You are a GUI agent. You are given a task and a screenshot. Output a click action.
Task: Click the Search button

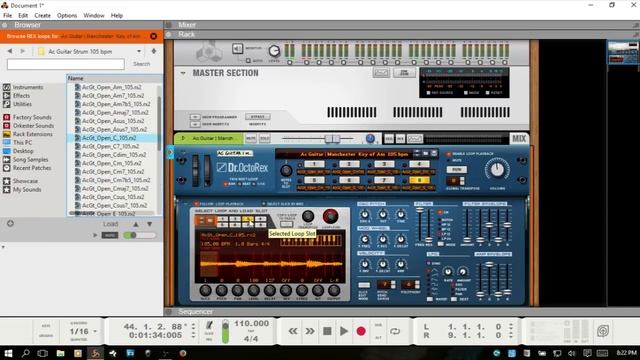141,64
